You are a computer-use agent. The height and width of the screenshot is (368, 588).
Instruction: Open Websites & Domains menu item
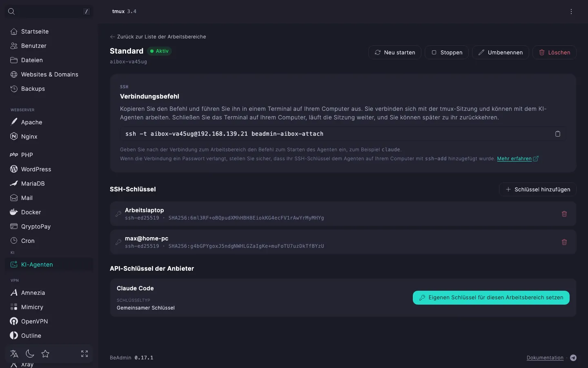pyautogui.click(x=49, y=74)
